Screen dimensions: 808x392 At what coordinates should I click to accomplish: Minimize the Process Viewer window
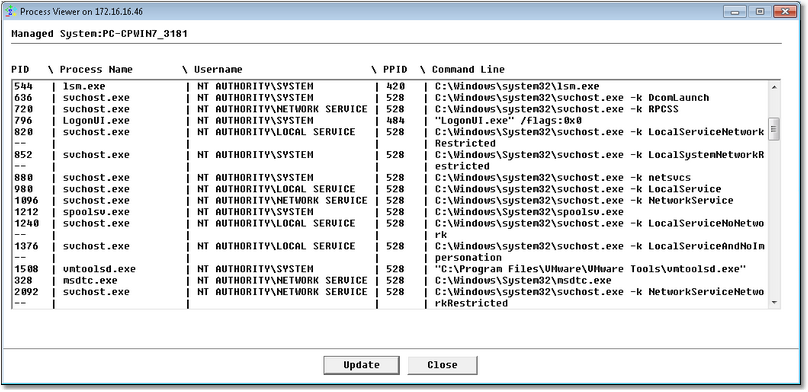tap(735, 11)
